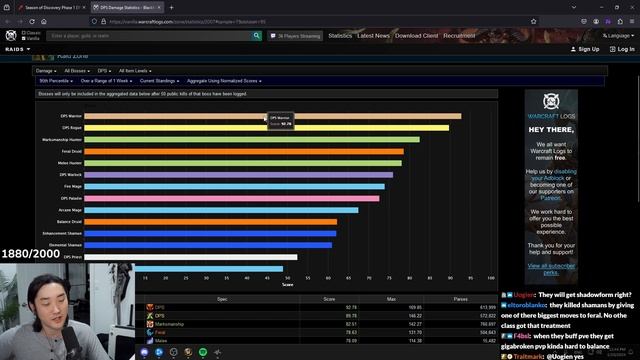Open the list-all-tabs chevron in title bar
The width and height of the screenshot is (640, 360).
coord(574,7)
